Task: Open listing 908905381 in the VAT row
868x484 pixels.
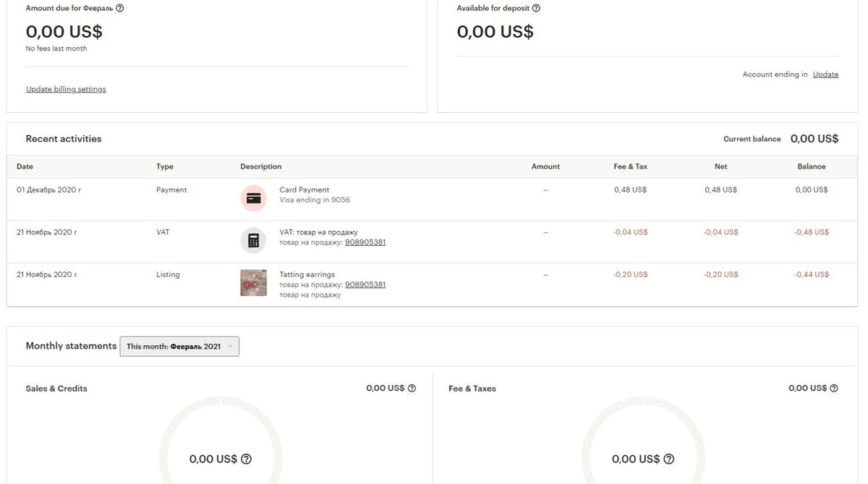Action: 365,242
